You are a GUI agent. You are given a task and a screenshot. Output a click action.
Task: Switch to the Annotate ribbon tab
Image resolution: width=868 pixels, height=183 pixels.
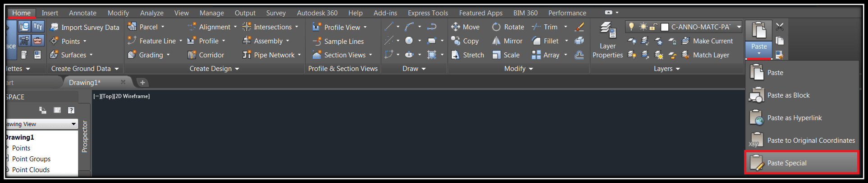pyautogui.click(x=82, y=13)
